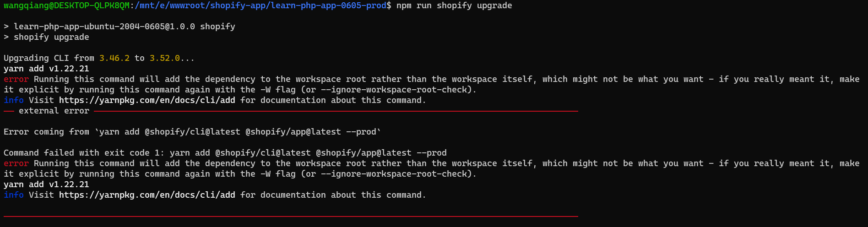This screenshot has width=868, height=227.
Task: Click the 'Command failed with exit code 1' line
Action: coord(225,153)
